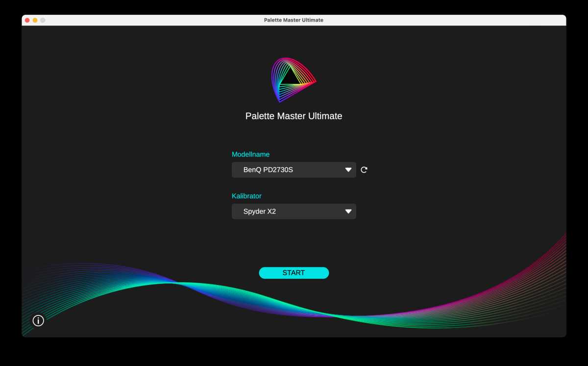Click the Modellname label
Image resolution: width=588 pixels, height=366 pixels.
tap(250, 154)
